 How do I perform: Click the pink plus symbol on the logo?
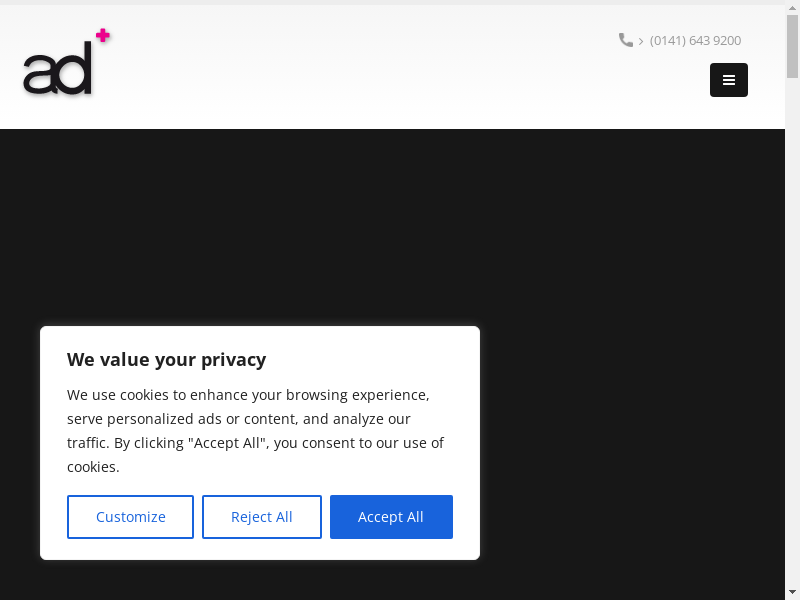(102, 36)
